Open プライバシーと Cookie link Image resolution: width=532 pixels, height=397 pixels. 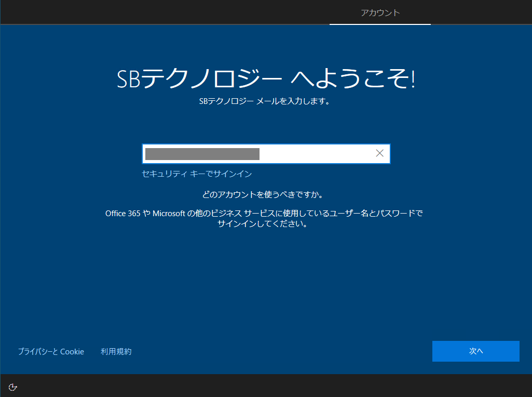pos(51,351)
